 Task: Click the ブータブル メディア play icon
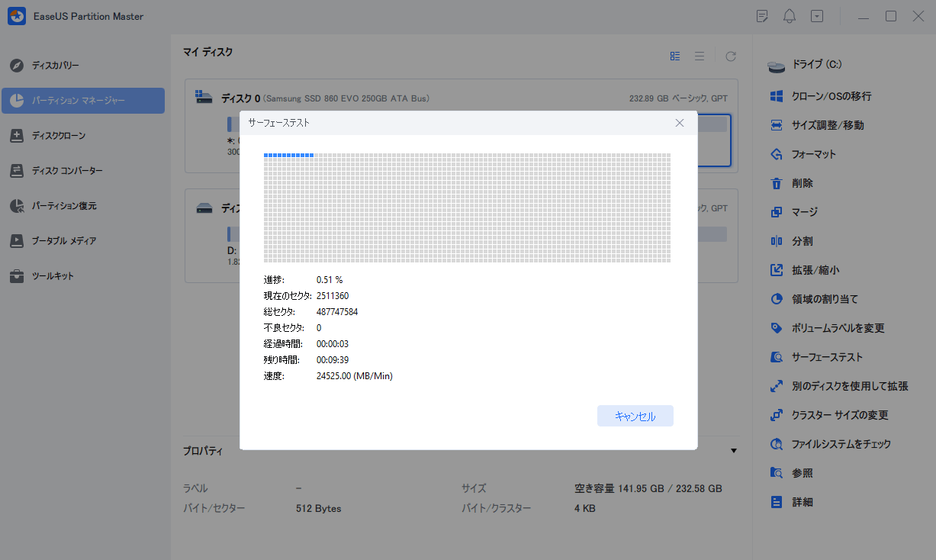point(17,241)
